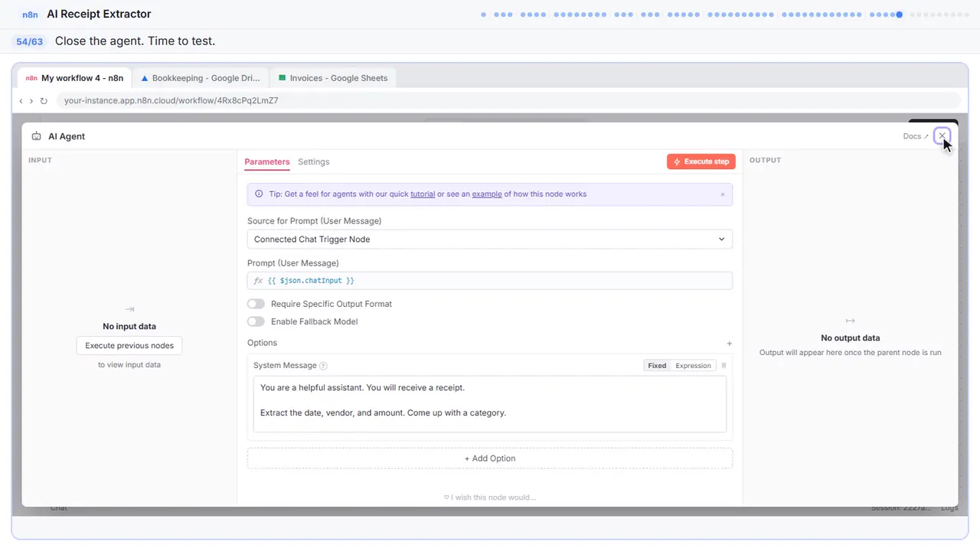980x551 pixels.
Task: Click the 'No input data' text
Action: pyautogui.click(x=129, y=327)
